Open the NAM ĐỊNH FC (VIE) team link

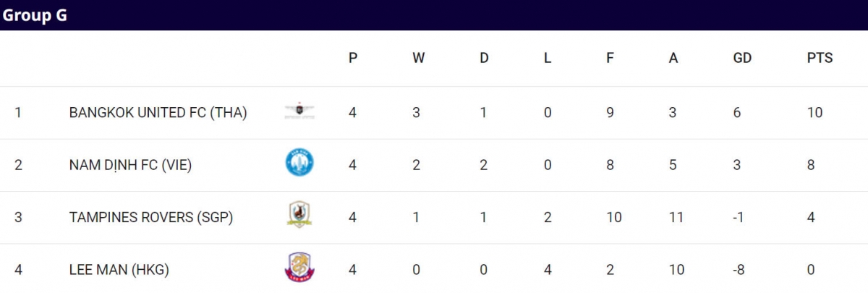(130, 165)
